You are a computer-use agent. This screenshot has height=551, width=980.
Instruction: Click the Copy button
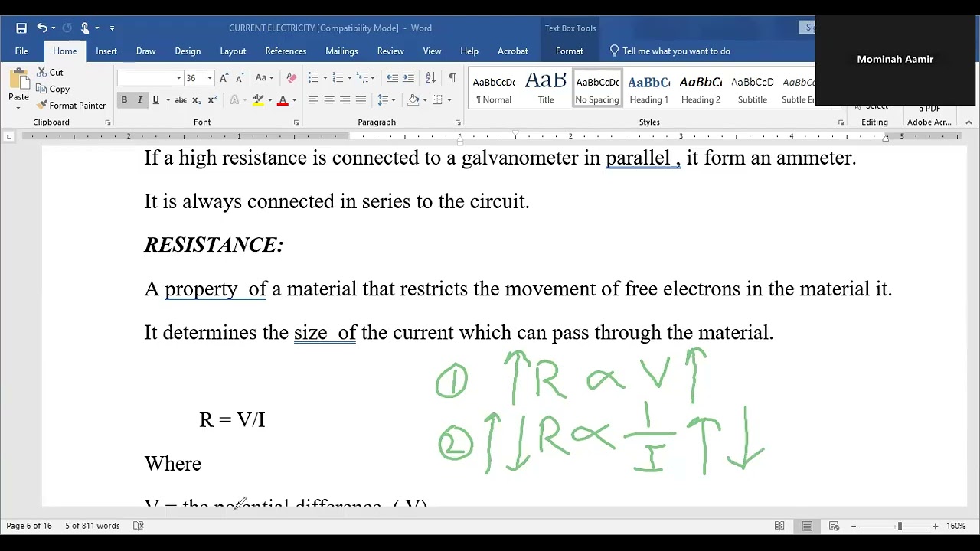tap(53, 89)
